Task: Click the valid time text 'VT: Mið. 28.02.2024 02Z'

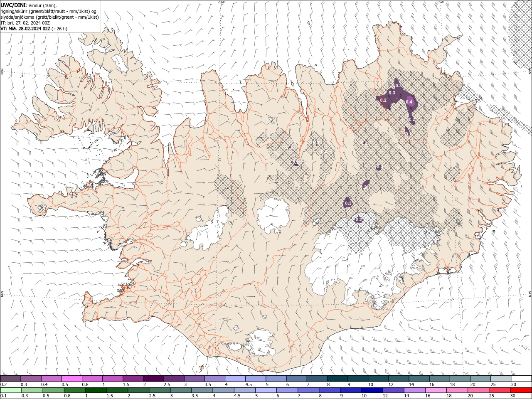Action: click(x=26, y=29)
